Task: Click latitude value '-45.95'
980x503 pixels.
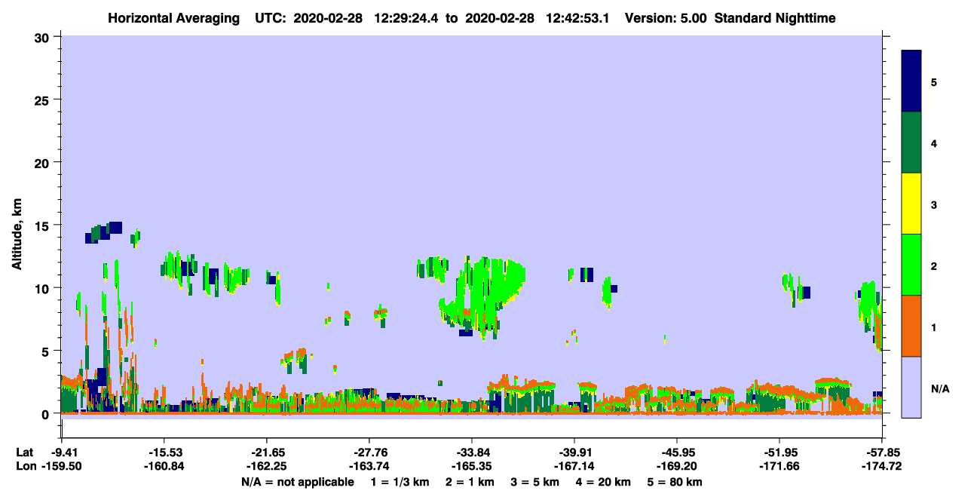Action: click(677, 452)
